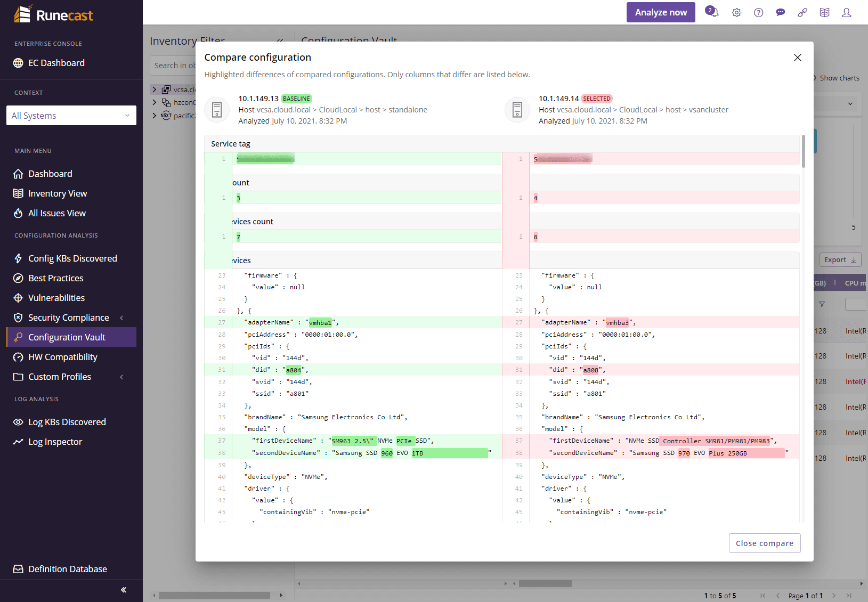Click the Config KBs lightning icon
This screenshot has height=602, width=868.
point(18,258)
